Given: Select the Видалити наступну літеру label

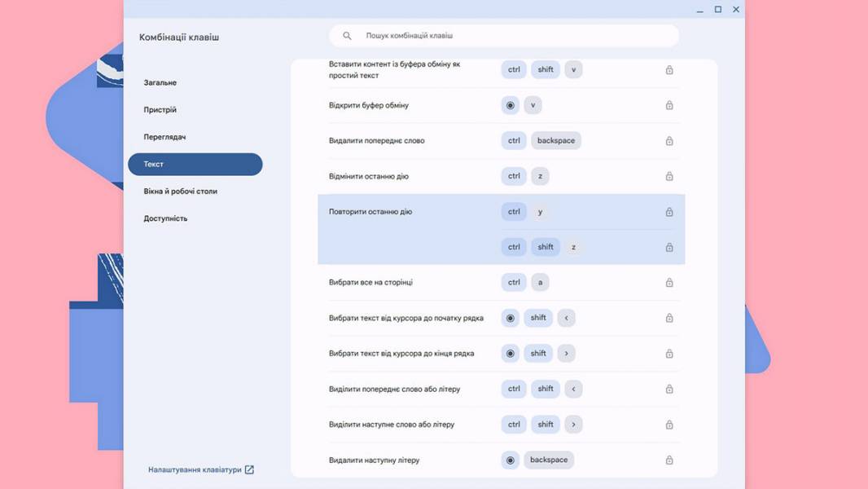Looking at the screenshot, I should pos(375,460).
